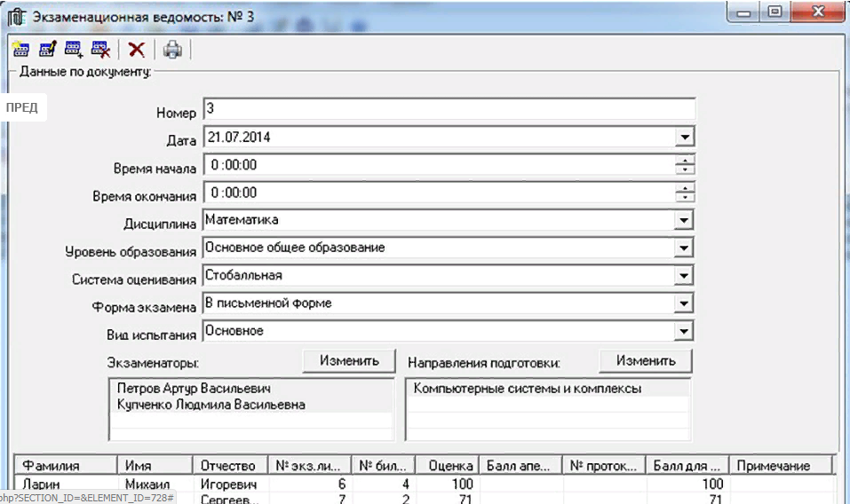Click Изменить button for Направления подготовки

(x=646, y=361)
